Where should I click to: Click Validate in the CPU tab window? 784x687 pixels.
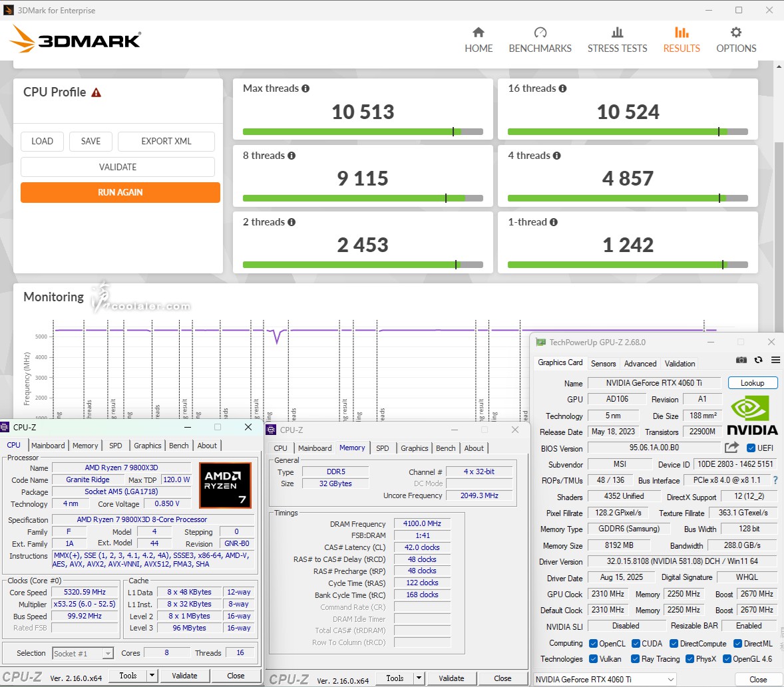(184, 676)
